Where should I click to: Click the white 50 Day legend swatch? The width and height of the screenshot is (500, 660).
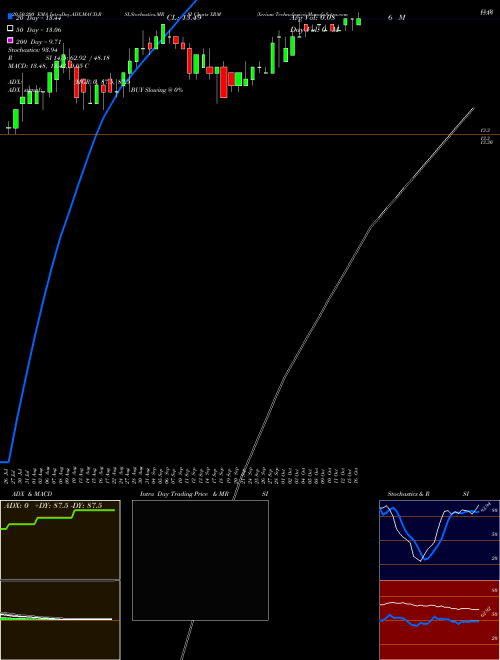tap(11, 29)
